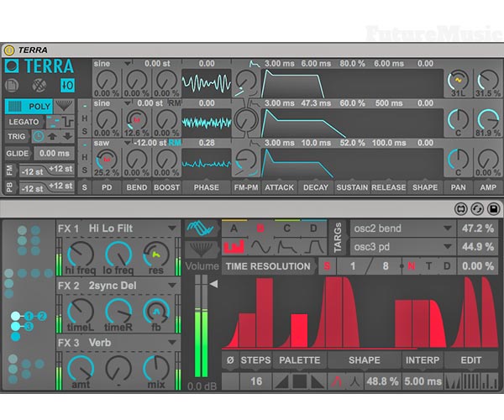Click the blue IO routing icon
The image size is (504, 420).
click(x=67, y=86)
